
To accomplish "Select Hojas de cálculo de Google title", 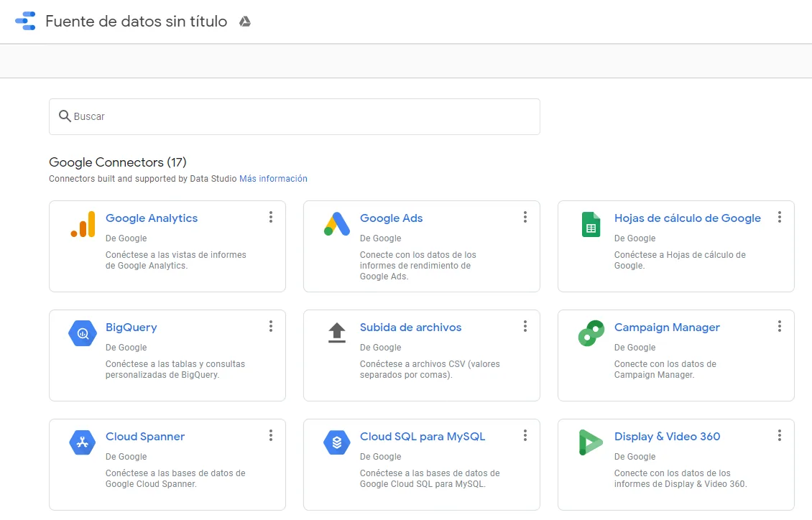I will [x=687, y=218].
